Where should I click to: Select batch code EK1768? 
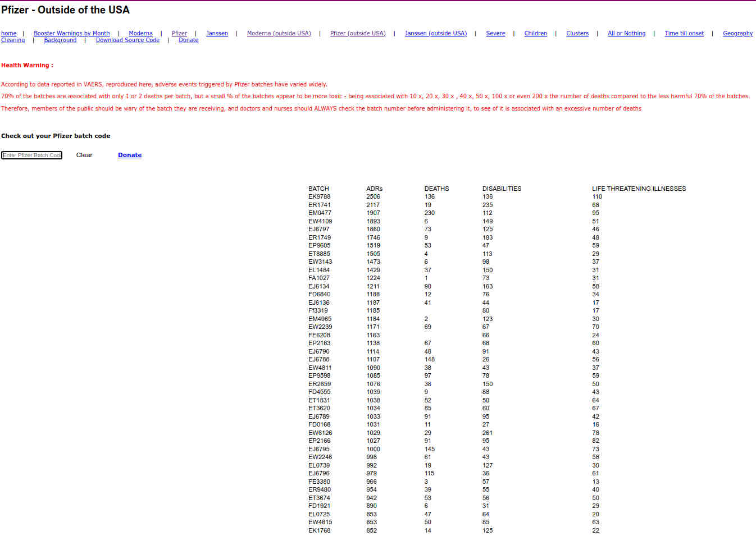coord(320,531)
